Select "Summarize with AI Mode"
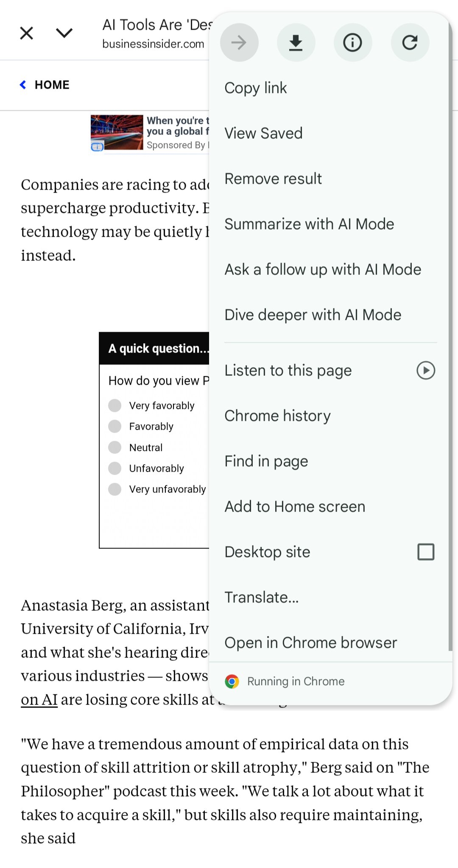 pos(309,224)
